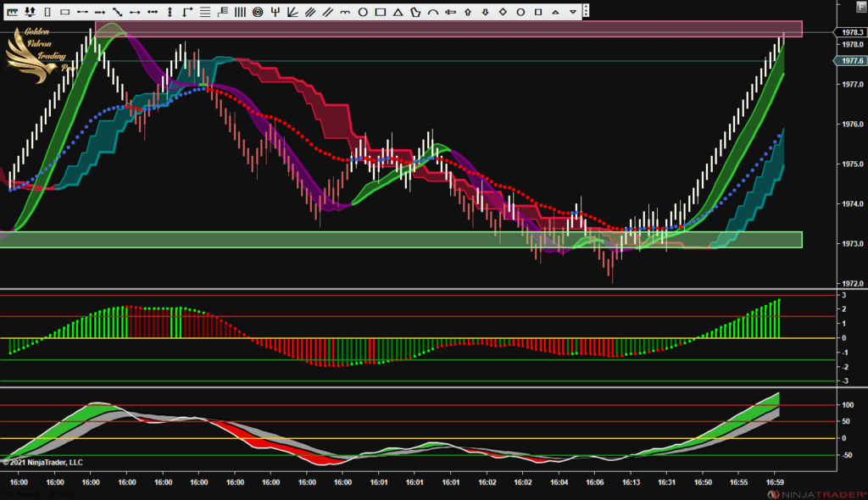This screenshot has width=868, height=500.
Task: Select the Extended Line drawing tool
Action: coord(153,10)
